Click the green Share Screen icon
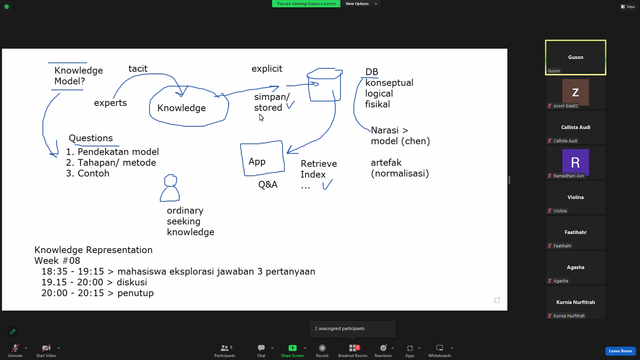Viewport: 640px width, 360px height. pos(292,348)
